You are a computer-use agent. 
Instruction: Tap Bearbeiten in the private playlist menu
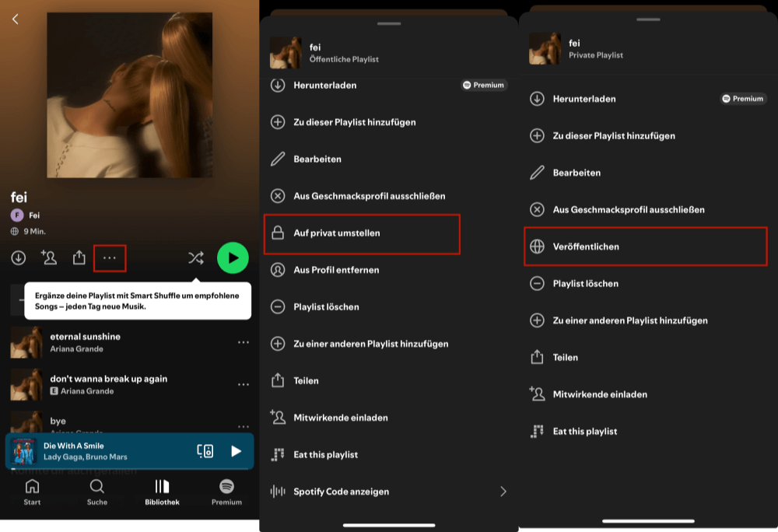point(648,173)
